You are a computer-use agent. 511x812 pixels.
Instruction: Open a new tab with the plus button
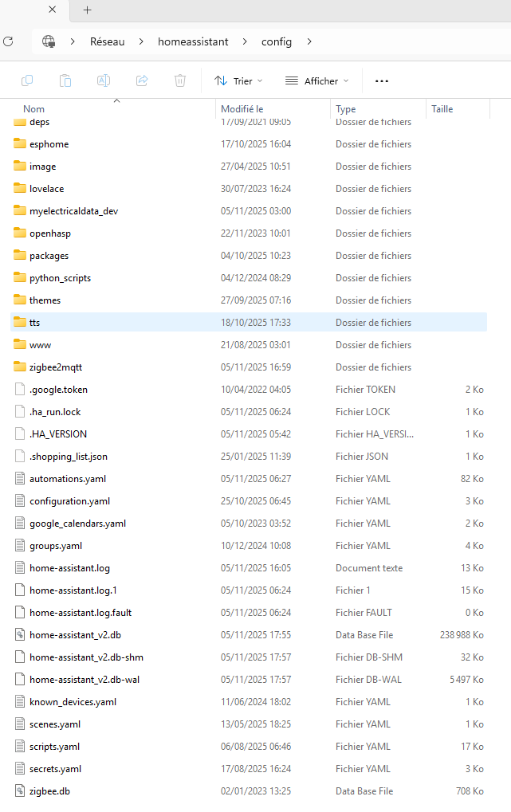(88, 10)
